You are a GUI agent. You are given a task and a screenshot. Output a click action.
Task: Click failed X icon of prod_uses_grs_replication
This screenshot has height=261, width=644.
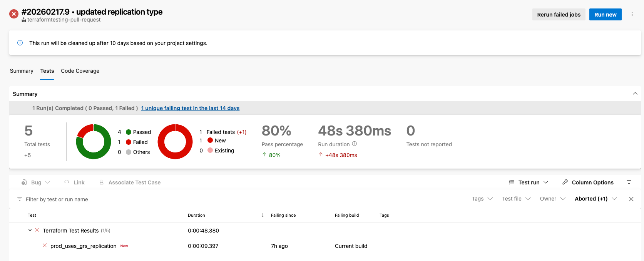point(45,246)
